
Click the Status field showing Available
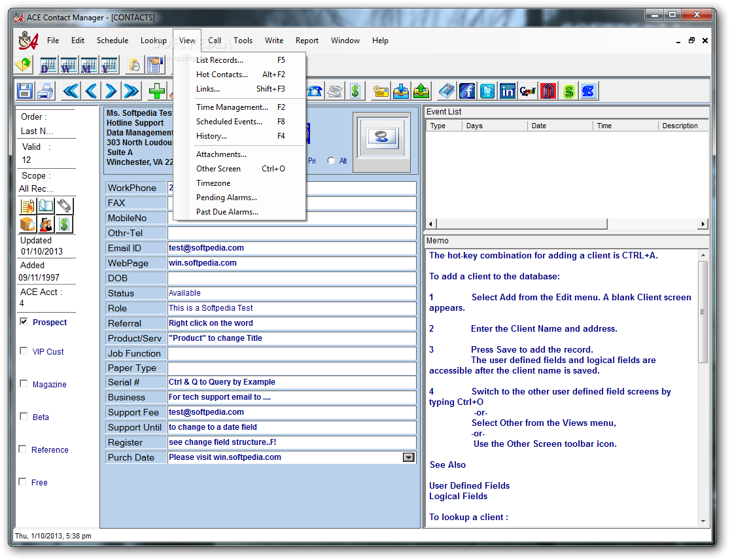coord(292,293)
